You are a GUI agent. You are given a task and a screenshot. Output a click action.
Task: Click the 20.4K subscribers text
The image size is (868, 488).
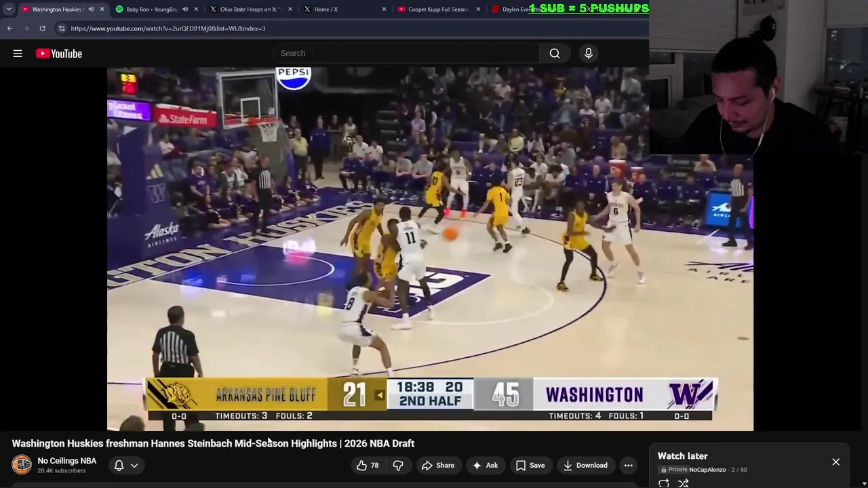62,471
